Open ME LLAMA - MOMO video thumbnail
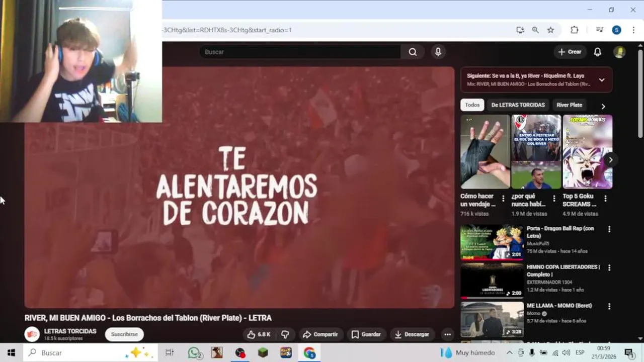644x362 pixels. tap(492, 319)
